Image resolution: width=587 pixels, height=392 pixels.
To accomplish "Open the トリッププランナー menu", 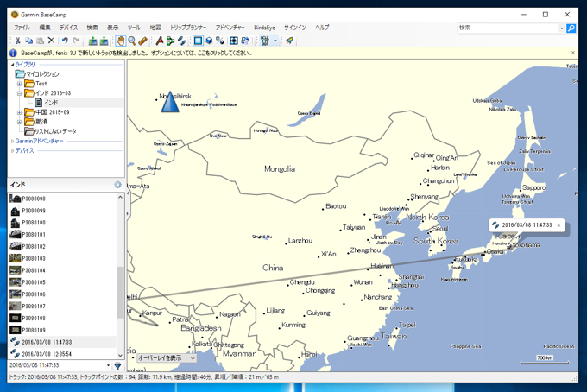I will (x=188, y=28).
